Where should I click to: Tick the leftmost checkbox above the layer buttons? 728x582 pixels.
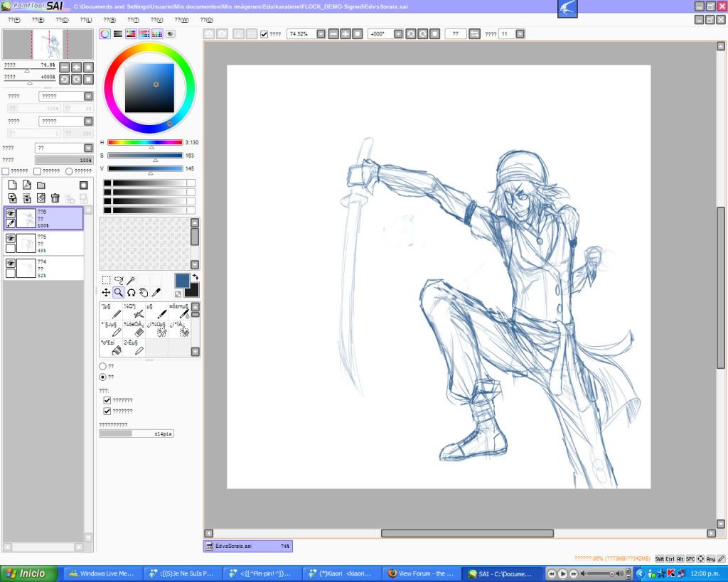6,171
